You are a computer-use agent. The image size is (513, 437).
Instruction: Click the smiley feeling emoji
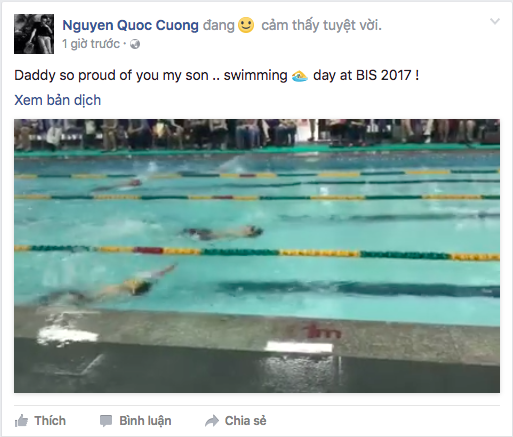(246, 25)
